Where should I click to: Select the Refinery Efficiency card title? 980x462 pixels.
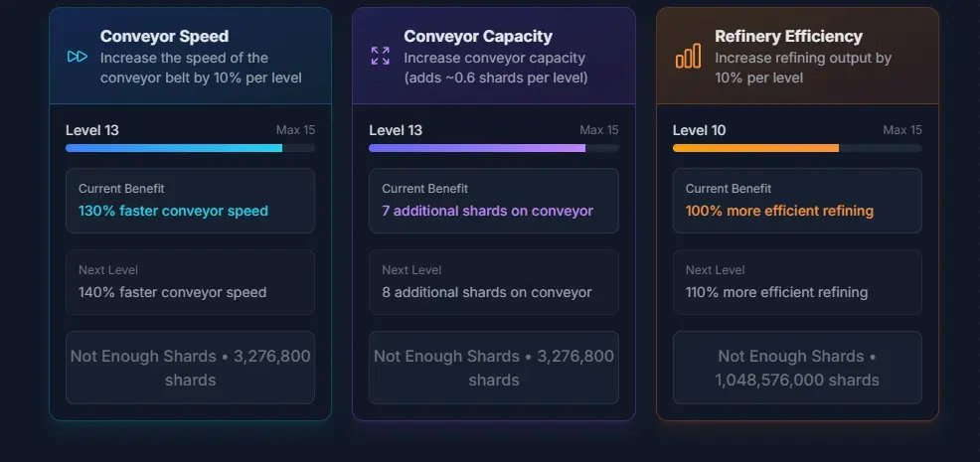click(x=789, y=36)
